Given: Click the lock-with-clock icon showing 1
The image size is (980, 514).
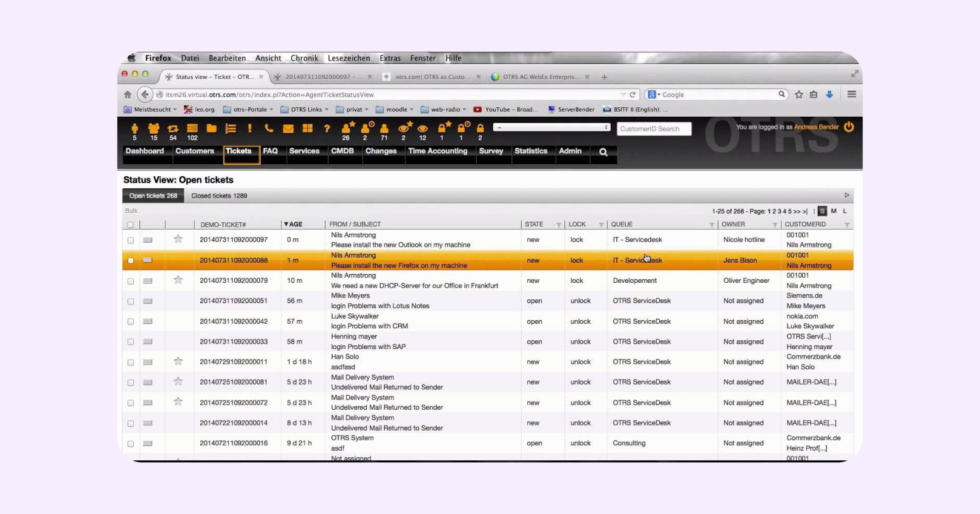Looking at the screenshot, I should click(x=463, y=128).
